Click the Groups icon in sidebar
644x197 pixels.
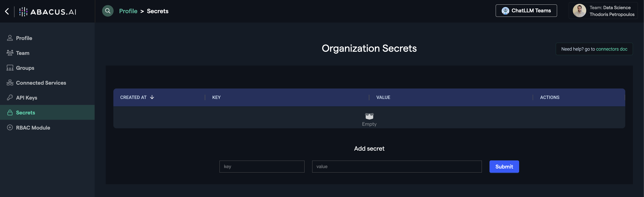(10, 68)
